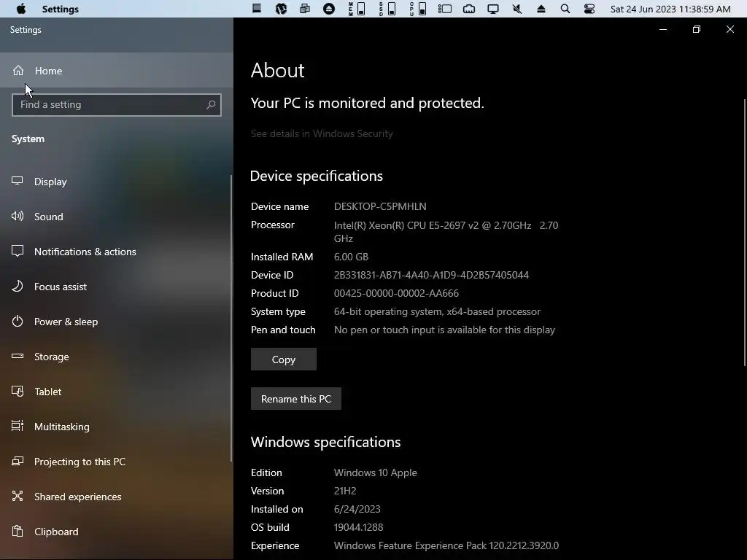Image resolution: width=747 pixels, height=560 pixels.
Task: Open Tablet settings
Action: (116, 392)
